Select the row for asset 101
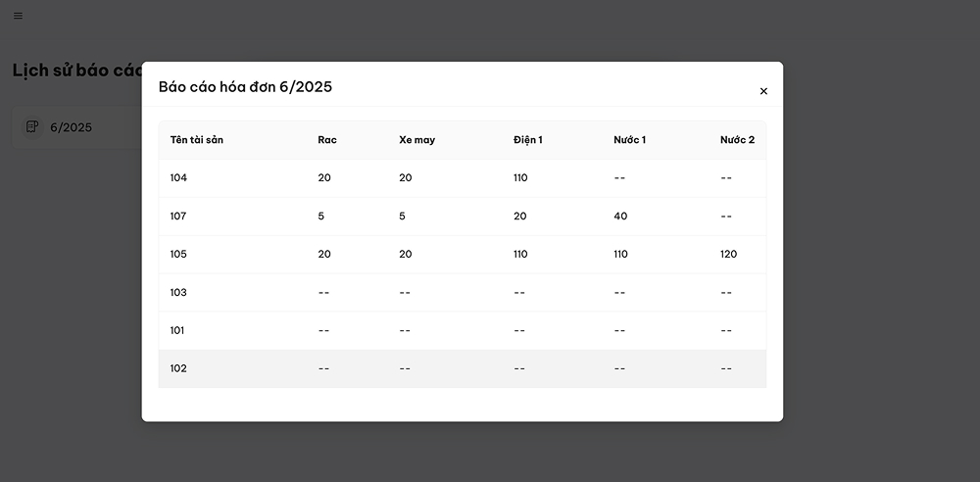 (462, 331)
